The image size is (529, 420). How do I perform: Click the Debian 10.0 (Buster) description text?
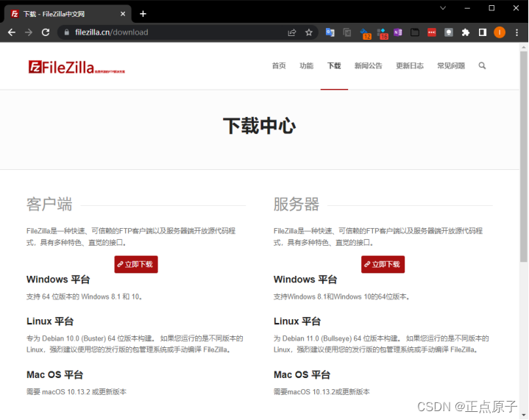[135, 344]
